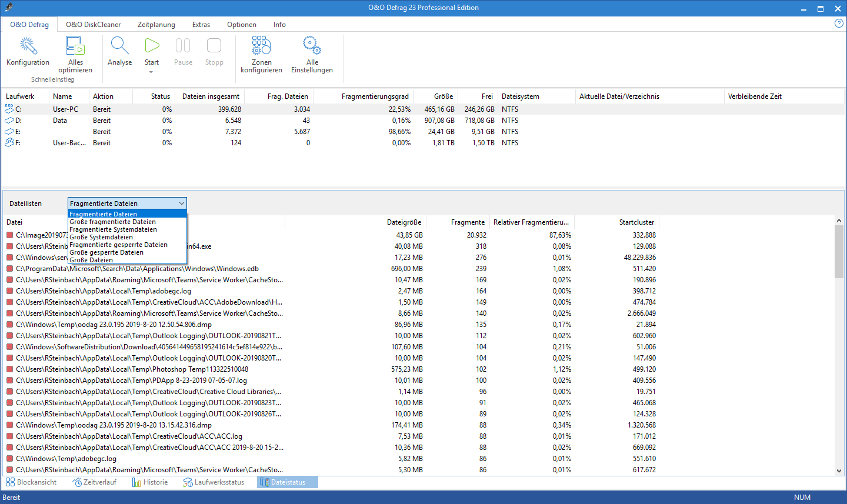The width and height of the screenshot is (847, 504).
Task: Select oodag dump 12.50.54.806.dmp row
Action: (x=331, y=325)
